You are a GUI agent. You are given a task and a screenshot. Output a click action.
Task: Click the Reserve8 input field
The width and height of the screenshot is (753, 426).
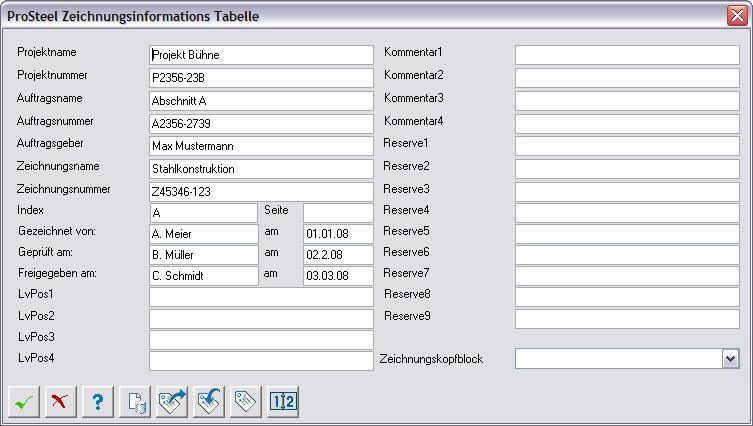point(627,297)
